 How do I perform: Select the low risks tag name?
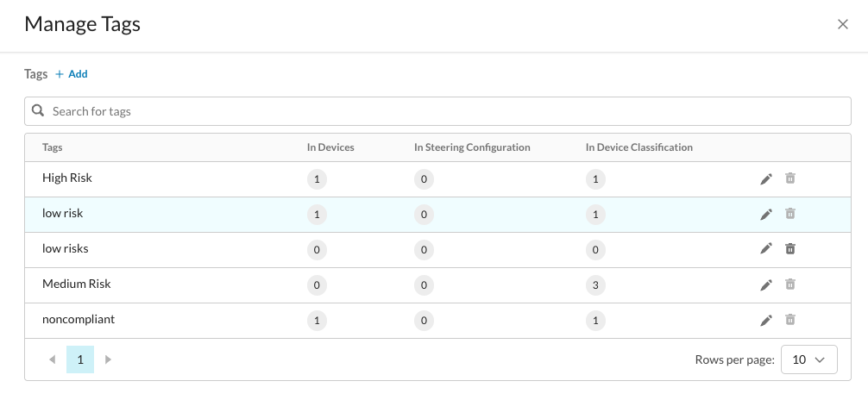66,249
